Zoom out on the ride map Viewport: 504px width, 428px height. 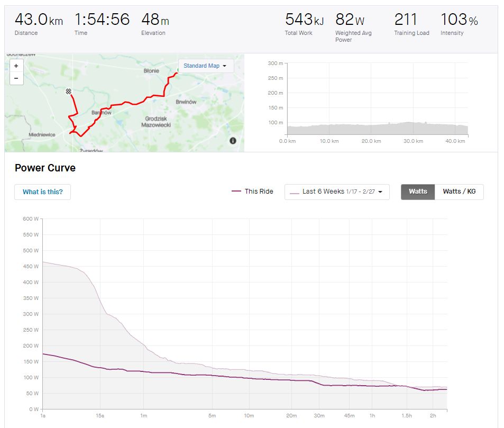(x=16, y=78)
